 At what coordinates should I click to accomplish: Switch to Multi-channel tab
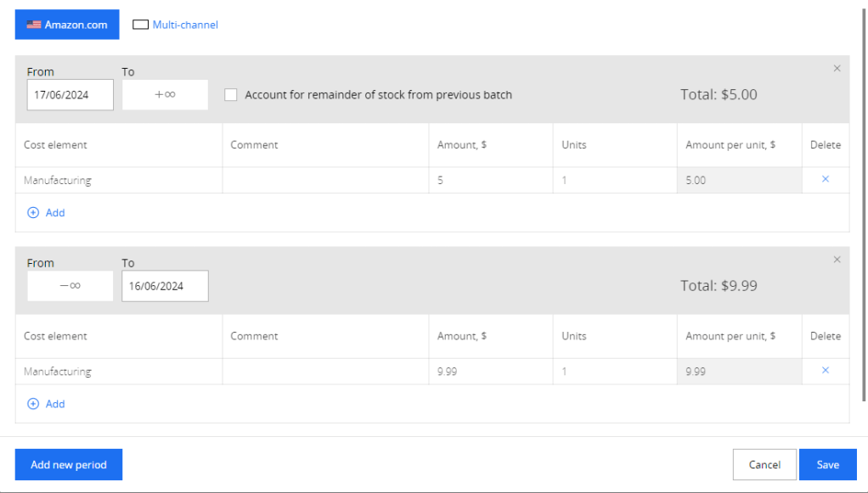point(176,25)
